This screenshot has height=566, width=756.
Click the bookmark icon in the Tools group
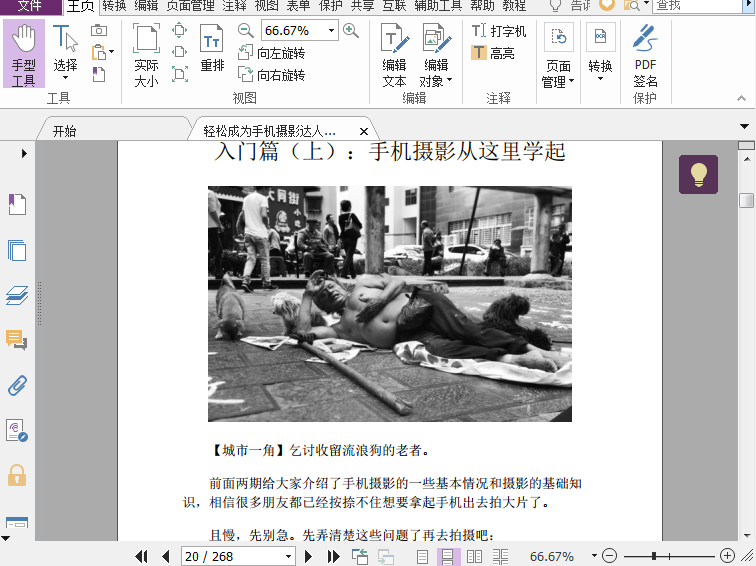coord(98,74)
